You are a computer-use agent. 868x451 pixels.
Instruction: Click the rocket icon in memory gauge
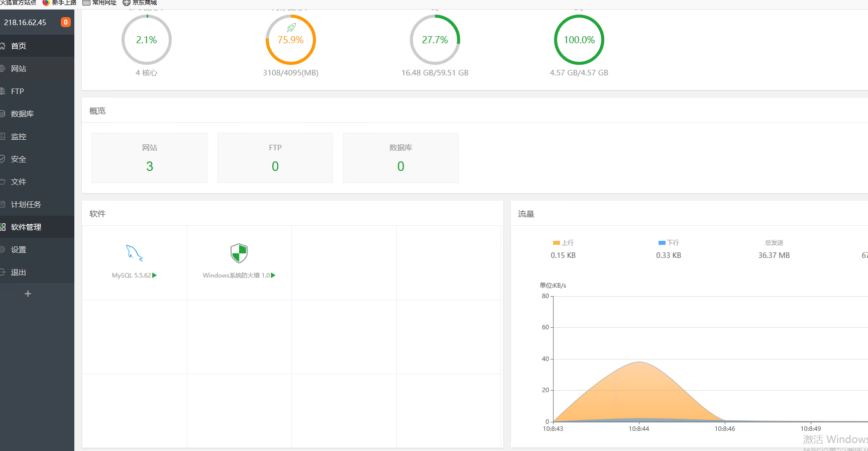point(291,28)
